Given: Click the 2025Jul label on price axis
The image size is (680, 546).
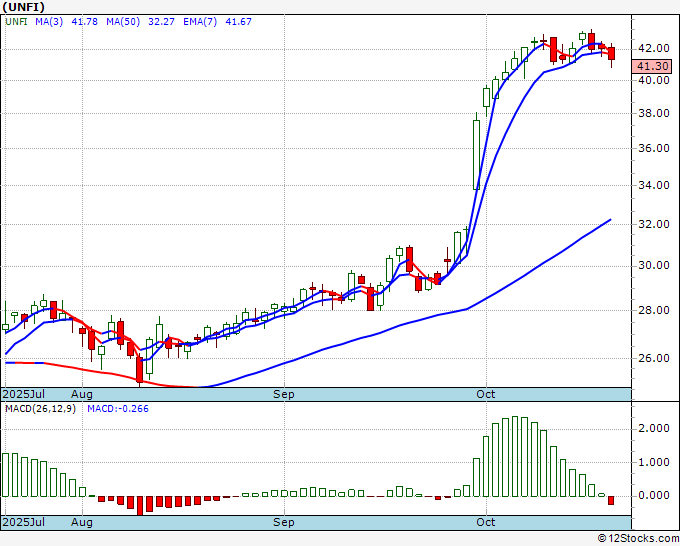Looking at the screenshot, I should pos(23,394).
